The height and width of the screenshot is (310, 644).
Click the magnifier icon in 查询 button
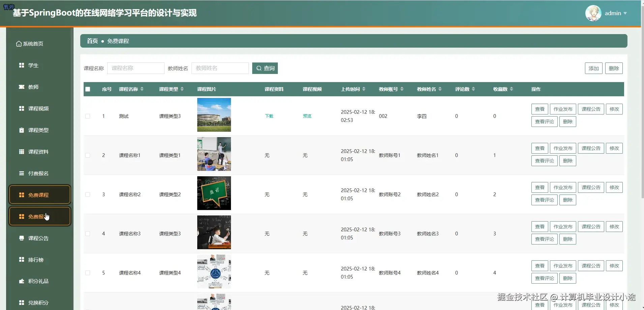click(x=259, y=68)
